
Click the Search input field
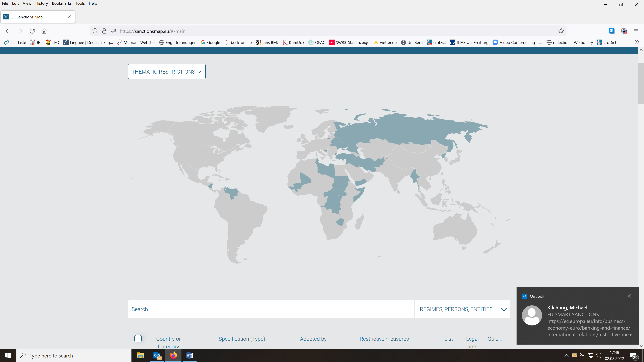pyautogui.click(x=271, y=309)
